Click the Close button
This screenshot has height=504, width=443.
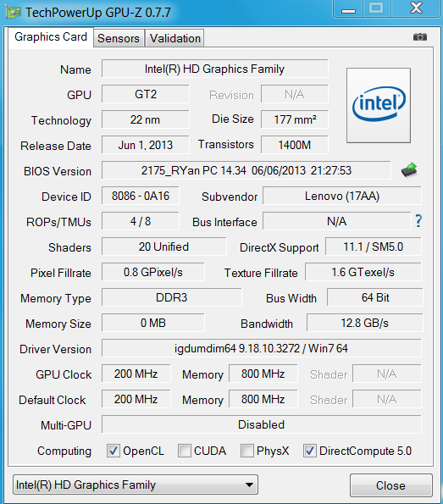coord(391,485)
